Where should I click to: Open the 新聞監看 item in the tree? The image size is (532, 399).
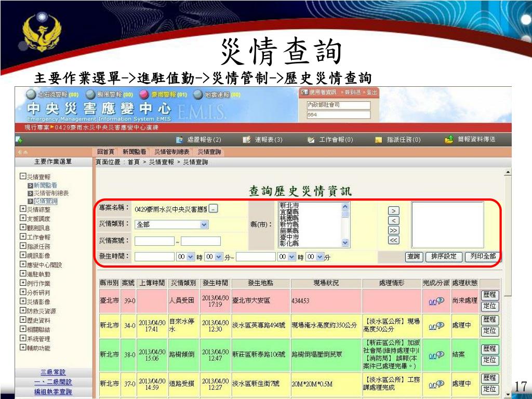click(x=45, y=185)
